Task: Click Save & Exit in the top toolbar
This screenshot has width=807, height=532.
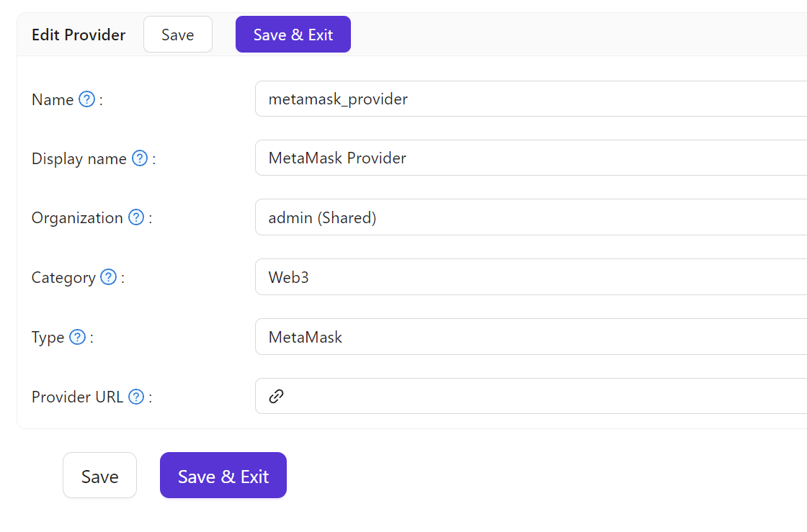Action: 293,34
